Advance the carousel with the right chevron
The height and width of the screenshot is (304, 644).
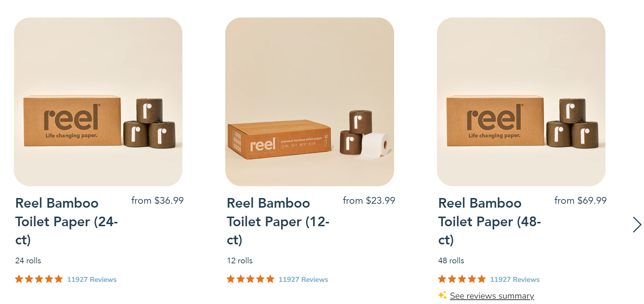pyautogui.click(x=638, y=225)
